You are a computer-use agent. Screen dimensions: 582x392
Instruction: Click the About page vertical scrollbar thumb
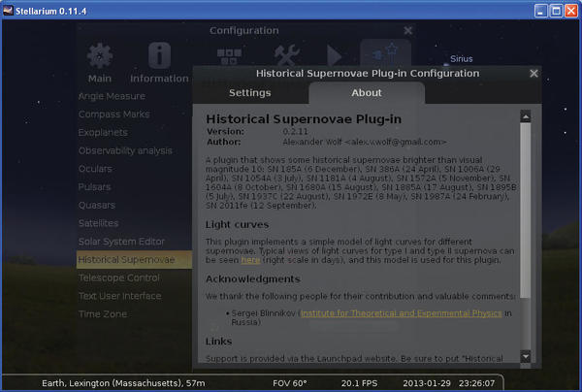tap(525, 211)
